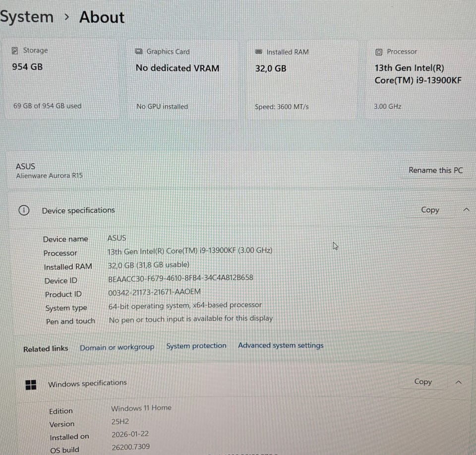The height and width of the screenshot is (455, 476).
Task: Select Device ID value BEAACC30-F679
Action: (180, 278)
